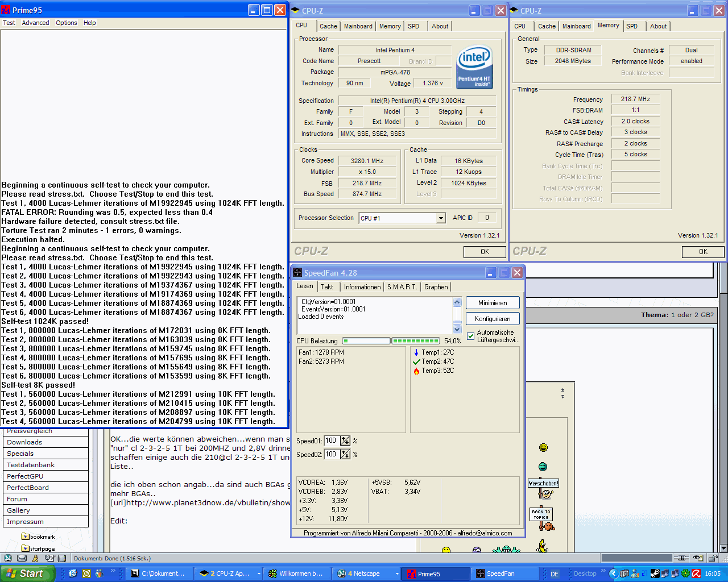This screenshot has width=728, height=582.
Task: Open the Test menu in Prime95
Action: tap(9, 23)
